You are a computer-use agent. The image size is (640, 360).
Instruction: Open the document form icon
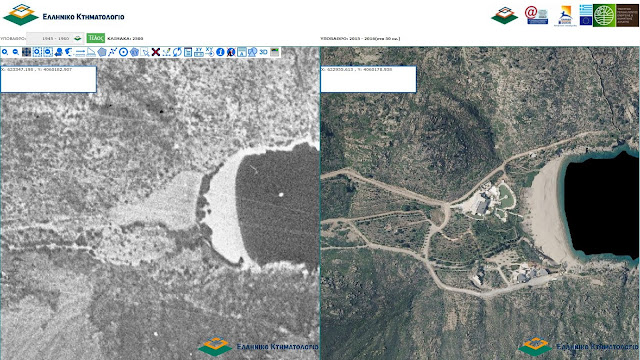(x=188, y=52)
